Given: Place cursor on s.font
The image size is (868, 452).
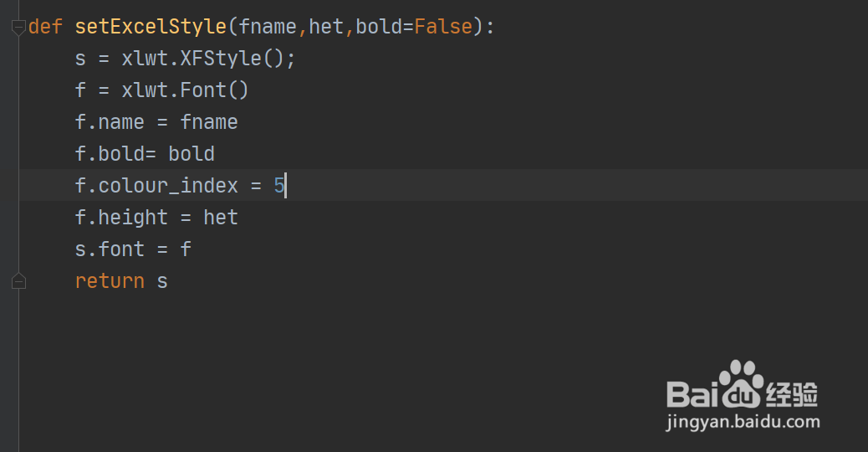Looking at the screenshot, I should click(110, 249).
